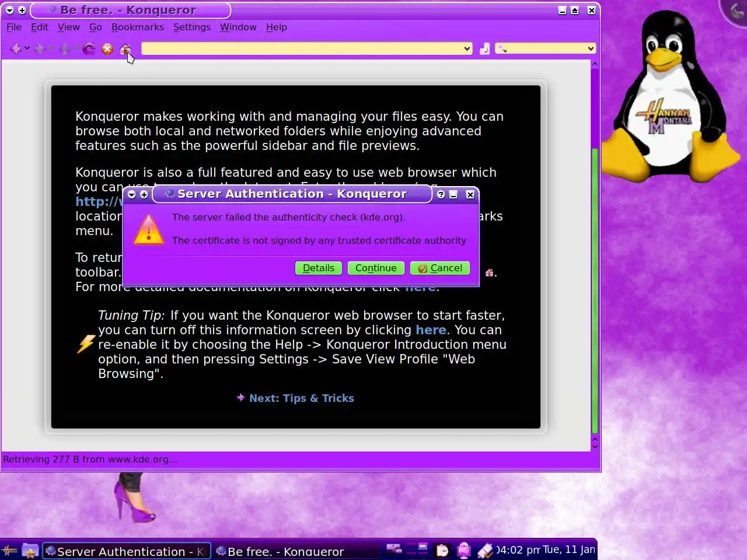Toggle the on-all-desktops plus icon in Konqueror titlebar

(22, 10)
